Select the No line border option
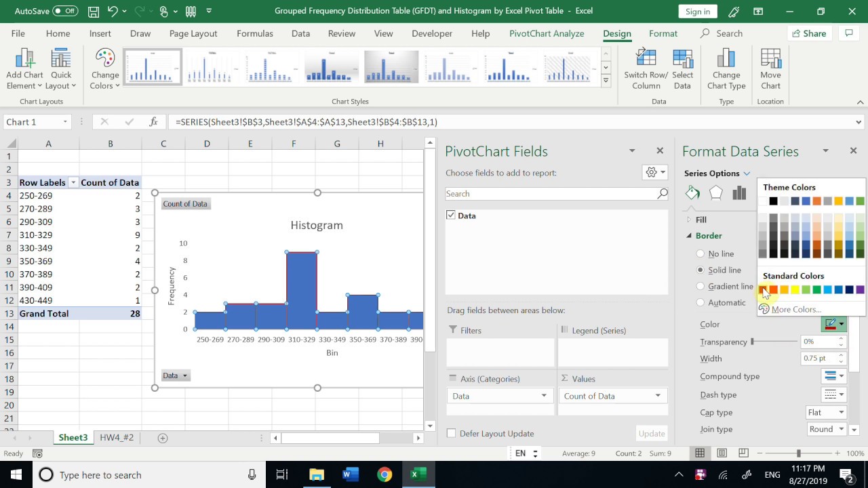868x488 pixels. point(701,253)
